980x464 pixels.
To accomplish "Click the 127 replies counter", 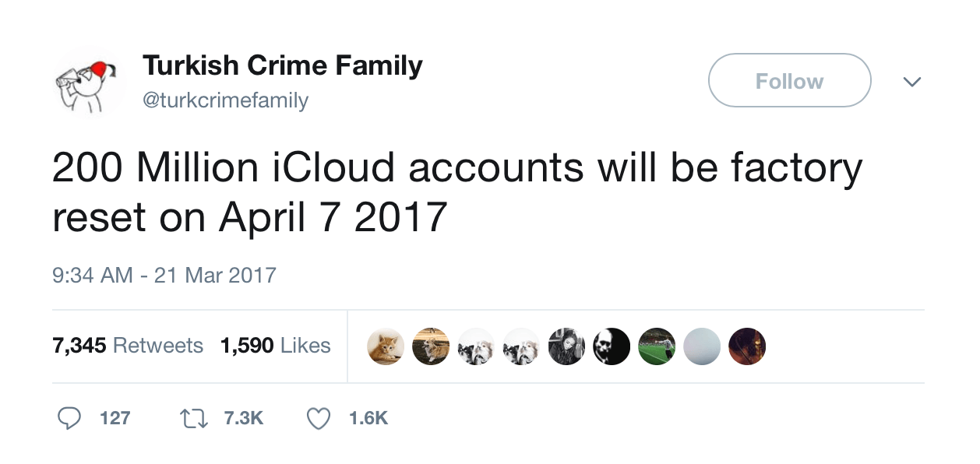I will (x=115, y=418).
